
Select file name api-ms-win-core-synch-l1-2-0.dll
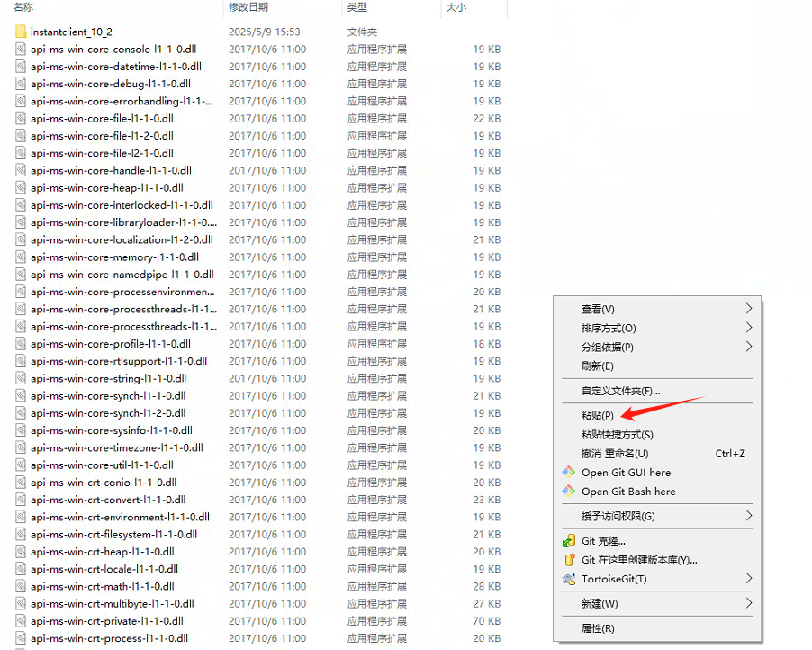click(x=108, y=413)
